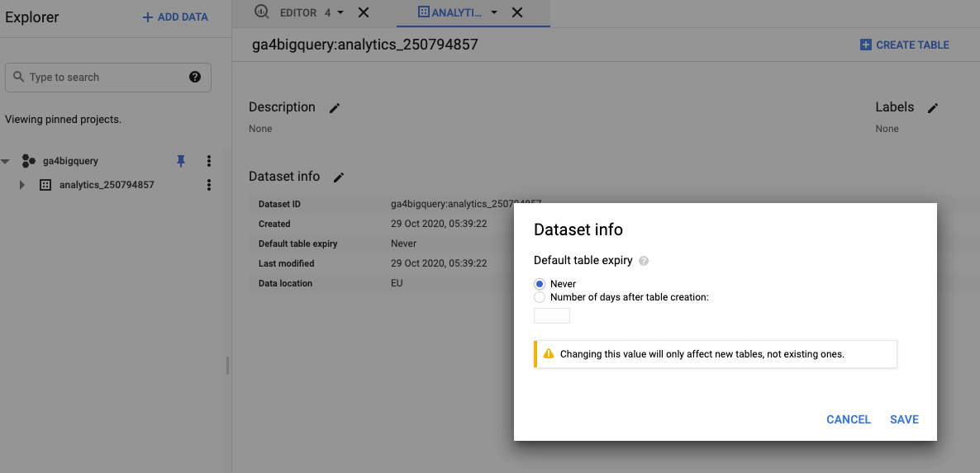Viewport: 980px width, 473px height.
Task: Click the Editor tab query icon
Action: tap(262, 12)
